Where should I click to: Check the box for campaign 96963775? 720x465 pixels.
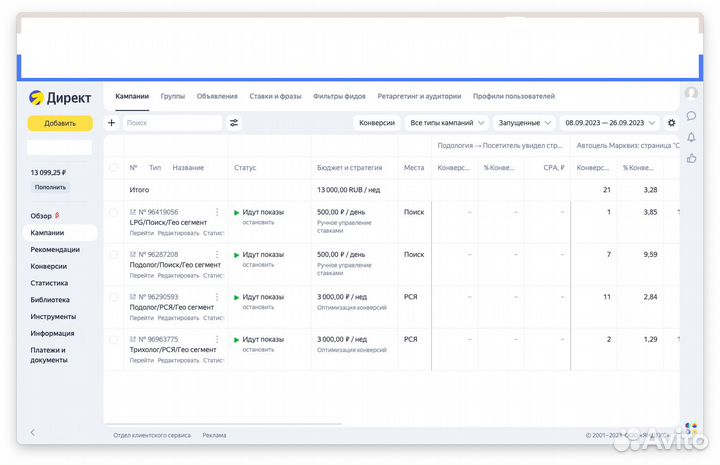pyautogui.click(x=113, y=339)
